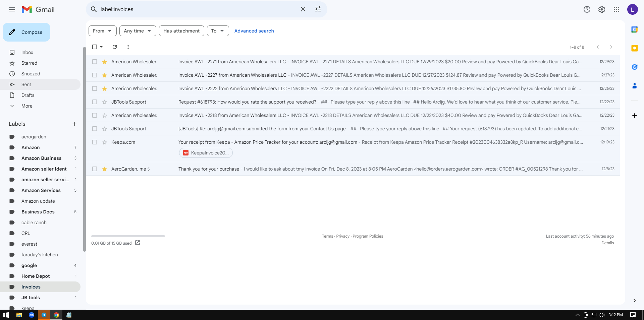Open the Any time filter dropdown
The image size is (644, 320).
[x=138, y=31]
